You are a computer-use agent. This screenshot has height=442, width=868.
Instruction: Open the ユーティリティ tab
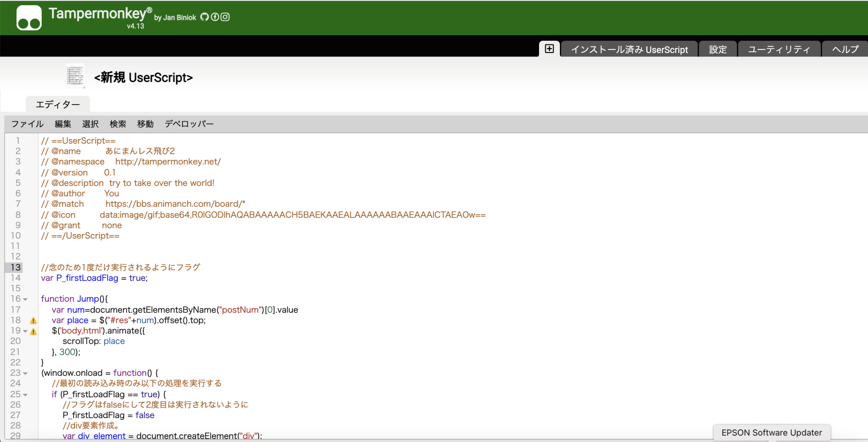(779, 49)
